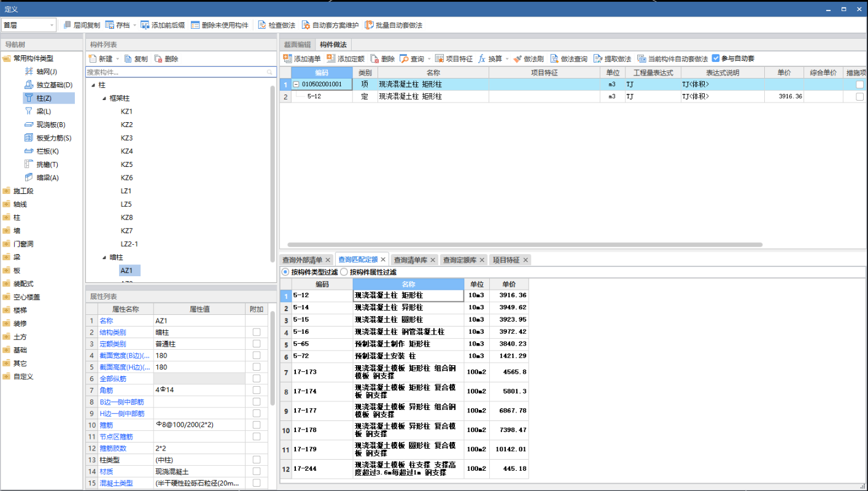Open the 新建 dropdown arrow
868x491 pixels.
point(117,59)
